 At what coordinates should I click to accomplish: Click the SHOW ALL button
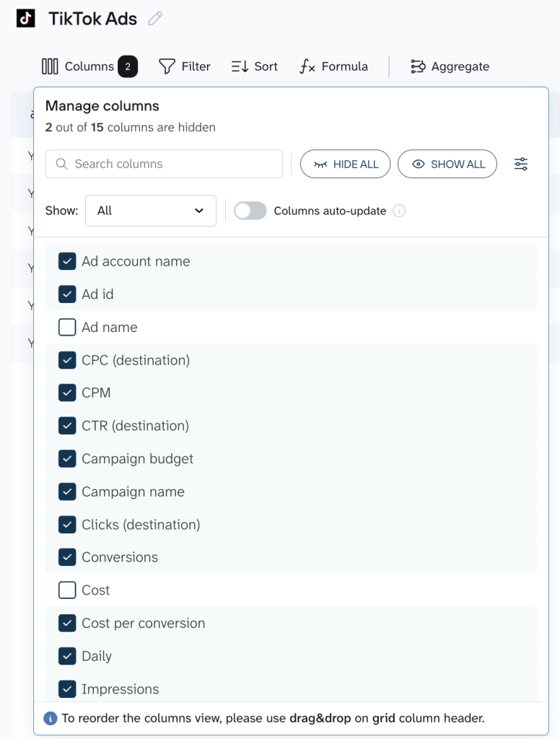[447, 164]
